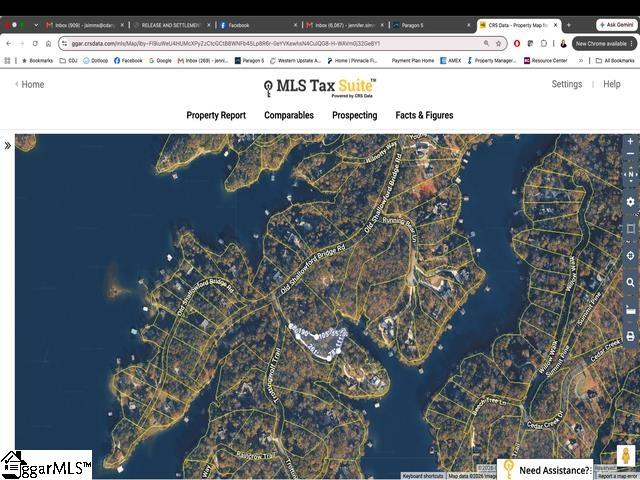Open the Chrome profile avatar
640x480 pixels.
click(564, 43)
